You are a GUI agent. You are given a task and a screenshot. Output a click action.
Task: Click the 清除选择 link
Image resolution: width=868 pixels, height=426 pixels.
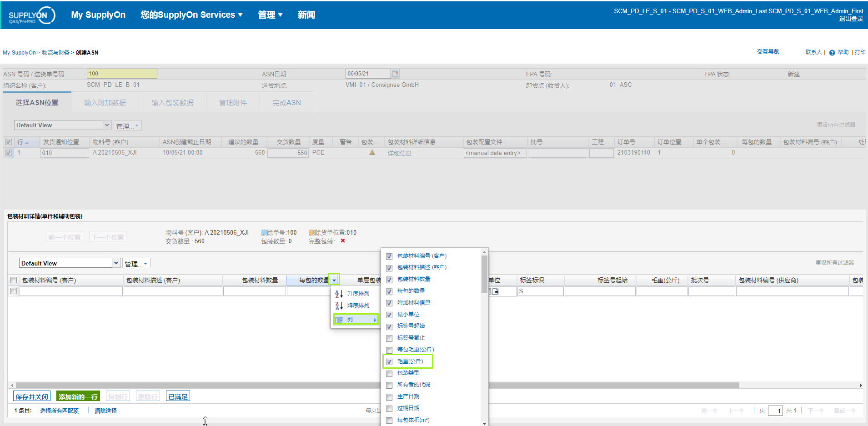tap(105, 411)
